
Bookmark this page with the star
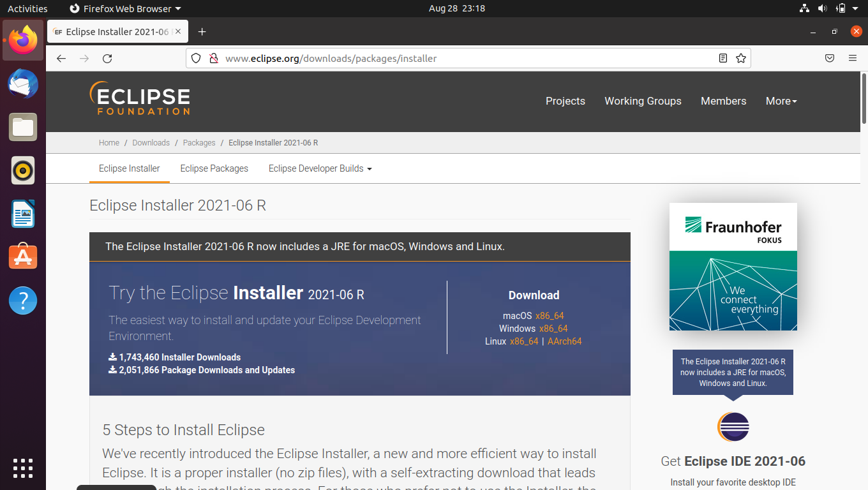coord(741,58)
